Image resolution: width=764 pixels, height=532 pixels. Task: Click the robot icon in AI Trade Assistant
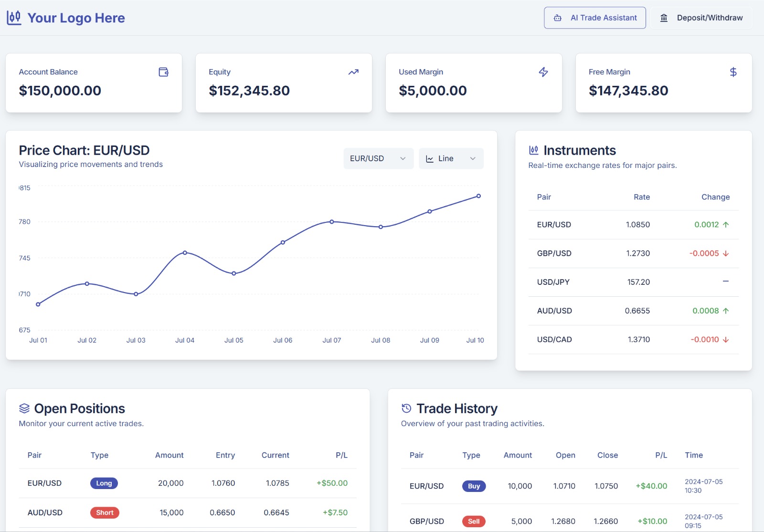click(557, 18)
